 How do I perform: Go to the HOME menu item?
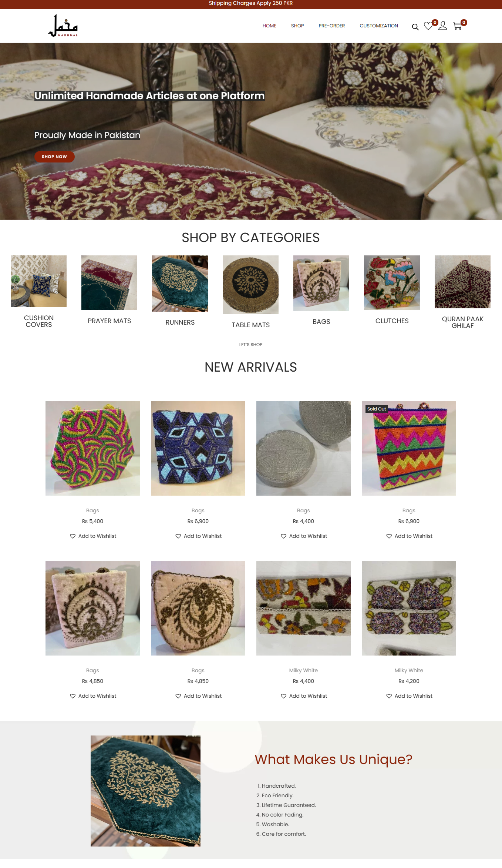(269, 26)
